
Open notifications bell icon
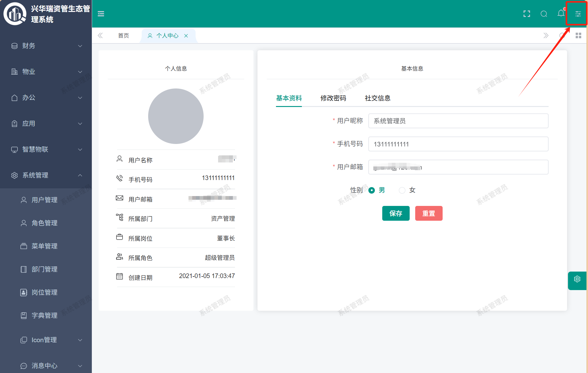pyautogui.click(x=561, y=14)
